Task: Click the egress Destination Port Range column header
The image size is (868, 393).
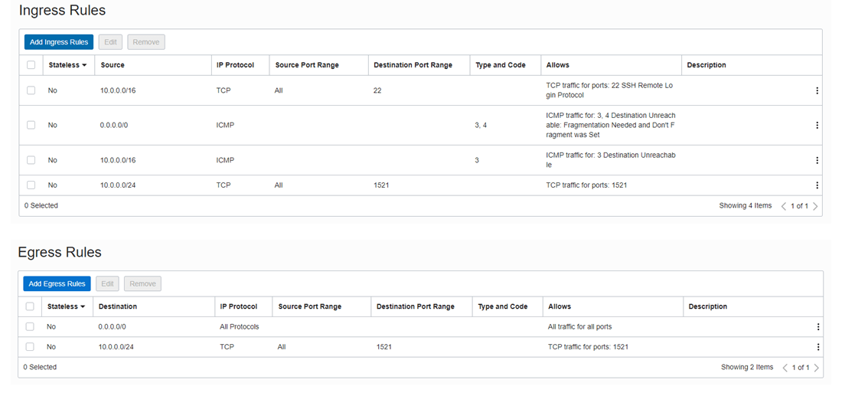Action: 415,306
